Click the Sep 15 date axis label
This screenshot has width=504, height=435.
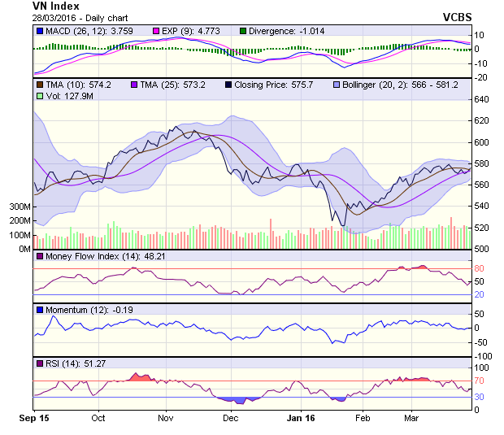click(x=34, y=419)
